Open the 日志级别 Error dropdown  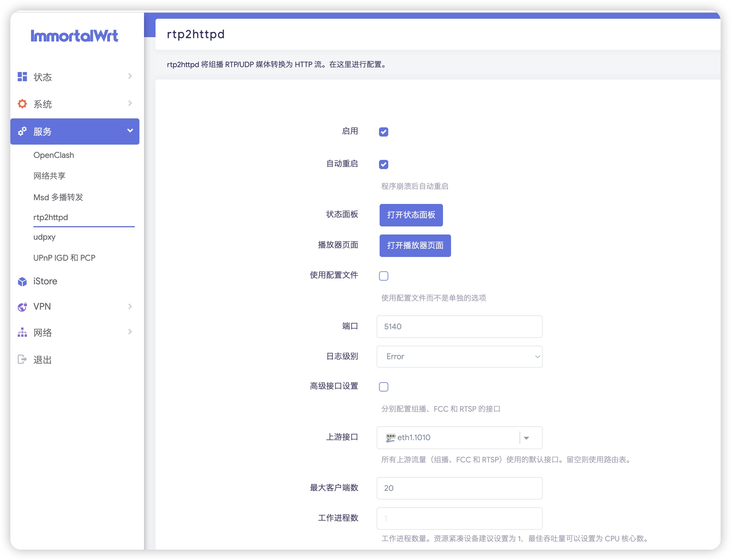point(459,356)
